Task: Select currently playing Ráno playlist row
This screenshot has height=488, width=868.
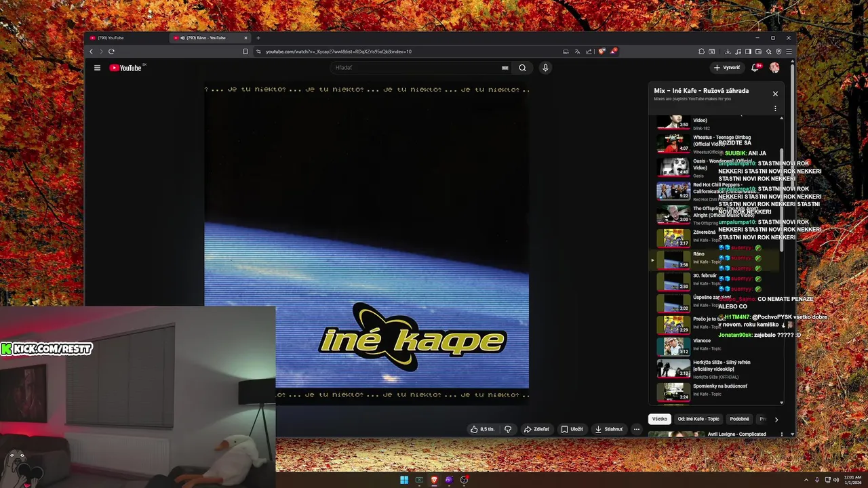Action: (x=715, y=259)
